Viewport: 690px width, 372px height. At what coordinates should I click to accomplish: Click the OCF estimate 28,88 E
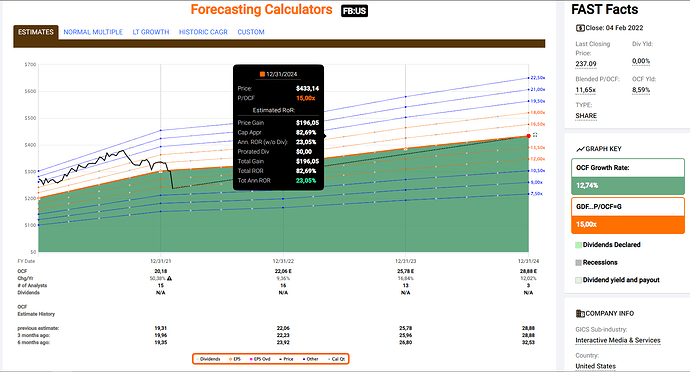point(528,271)
